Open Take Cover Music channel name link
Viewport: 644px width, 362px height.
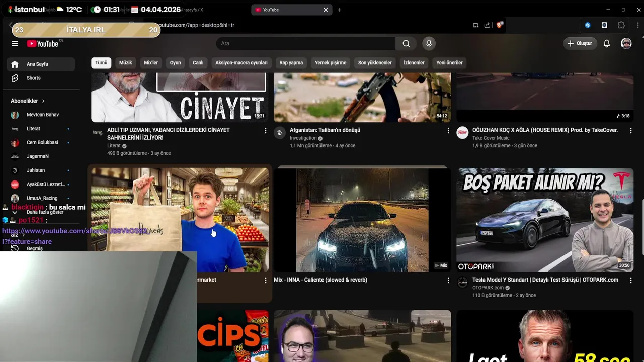point(491,138)
